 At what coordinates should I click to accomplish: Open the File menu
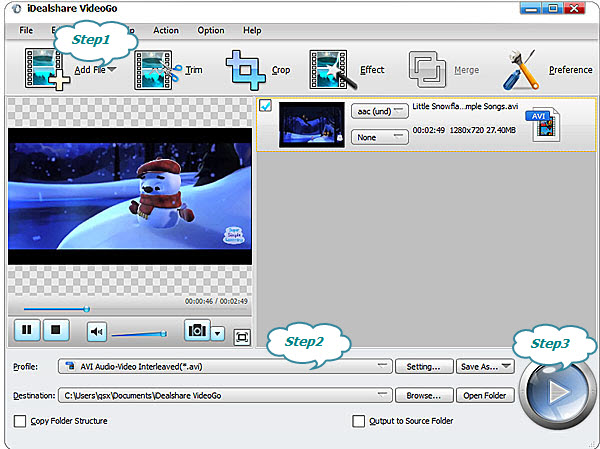click(26, 30)
